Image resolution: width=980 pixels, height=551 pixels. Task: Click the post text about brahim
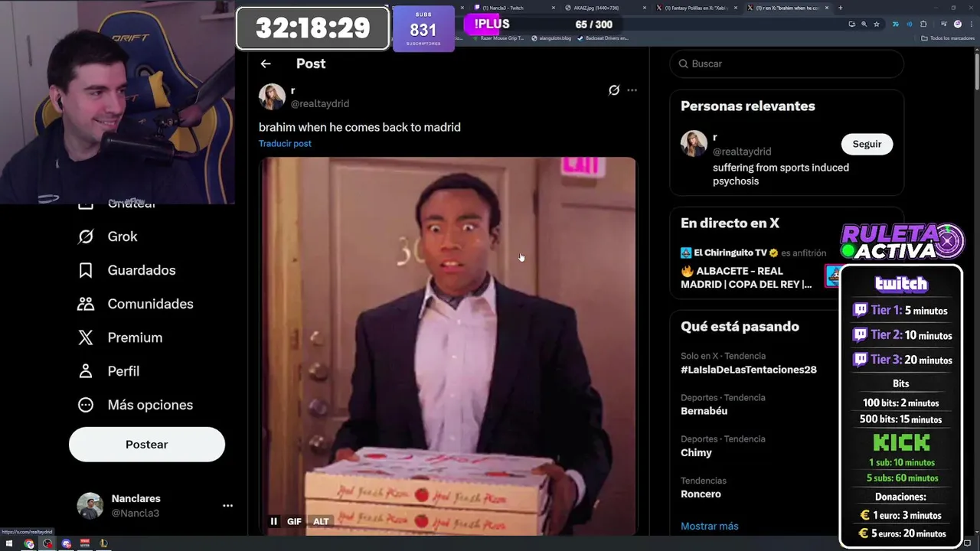tap(360, 127)
